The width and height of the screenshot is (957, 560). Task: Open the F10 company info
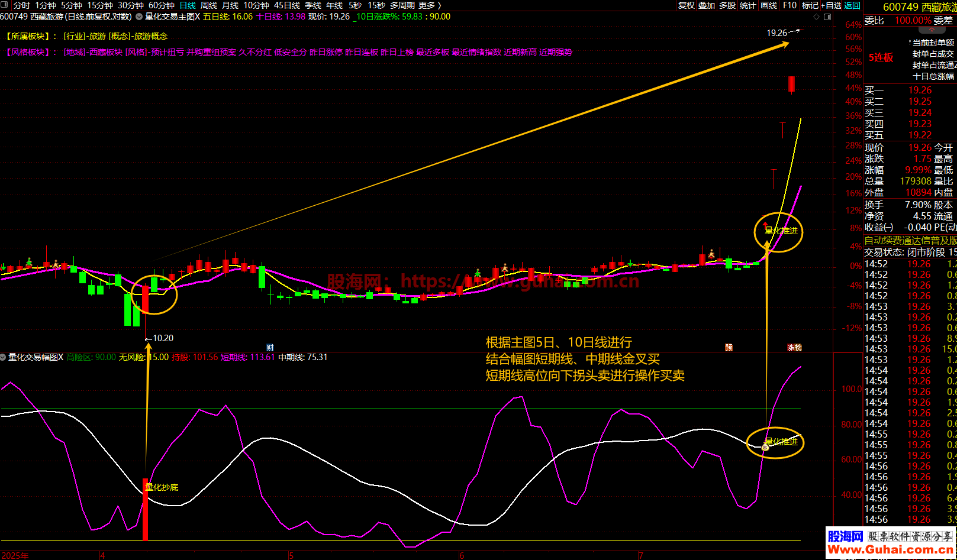click(790, 5)
